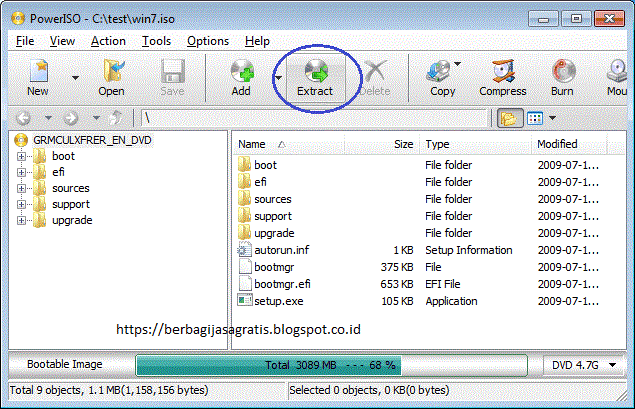Screen dimensions: 635x409
Task: Toggle the folder tree pane button
Action: 509,118
